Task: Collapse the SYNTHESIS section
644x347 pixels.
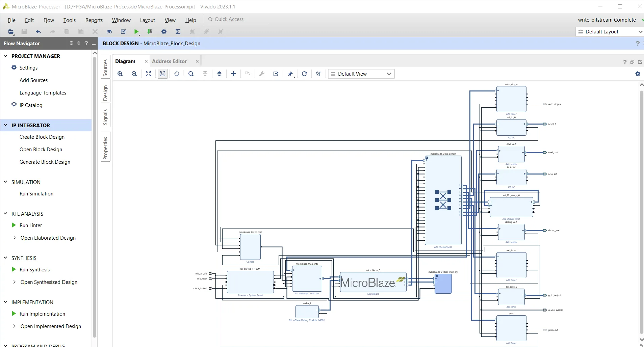Action: (5, 258)
